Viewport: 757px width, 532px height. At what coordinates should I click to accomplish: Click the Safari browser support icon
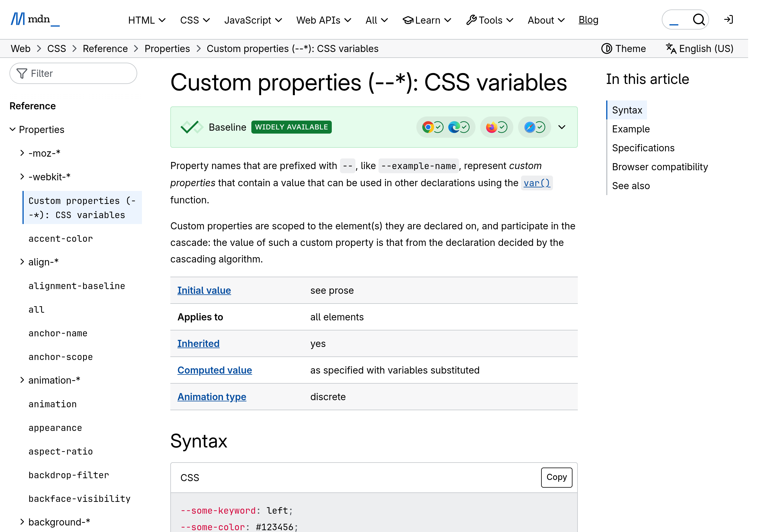click(530, 127)
